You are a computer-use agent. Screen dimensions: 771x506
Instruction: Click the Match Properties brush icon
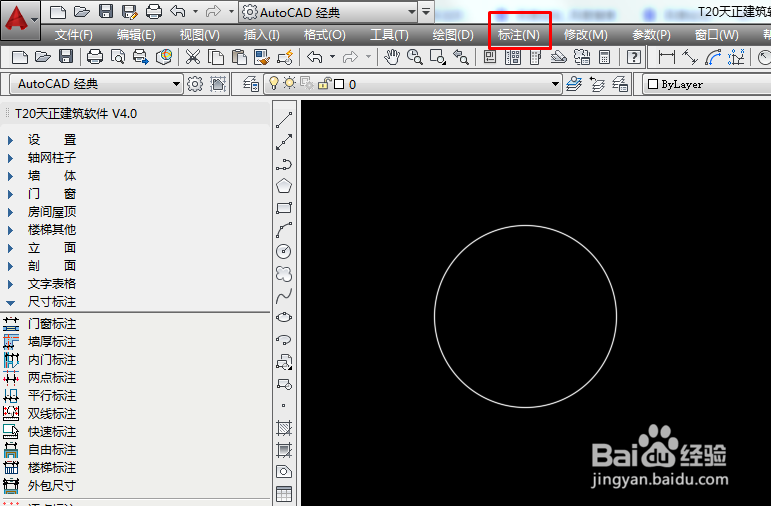coord(262,57)
